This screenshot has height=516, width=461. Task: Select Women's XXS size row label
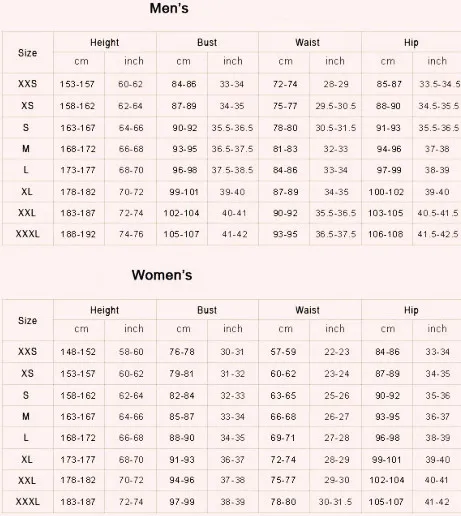27,351
